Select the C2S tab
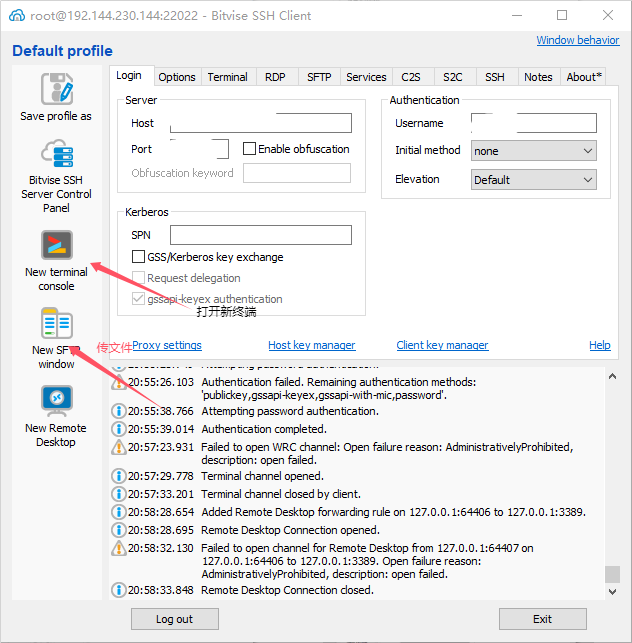 (x=411, y=77)
